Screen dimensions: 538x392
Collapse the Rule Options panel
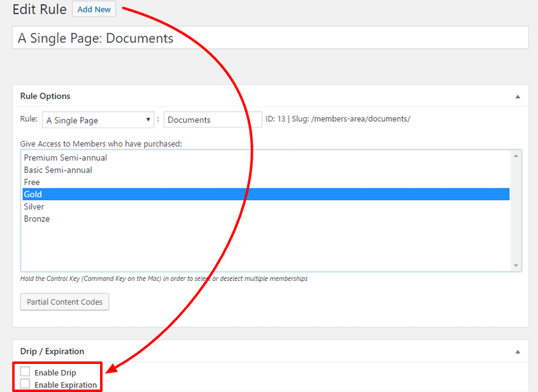[517, 97]
